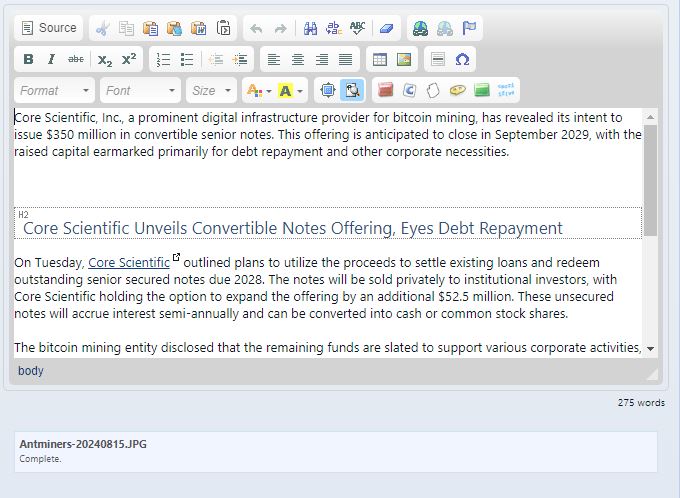680x498 pixels.
Task: Toggle the Show Blocks button off
Action: click(352, 90)
